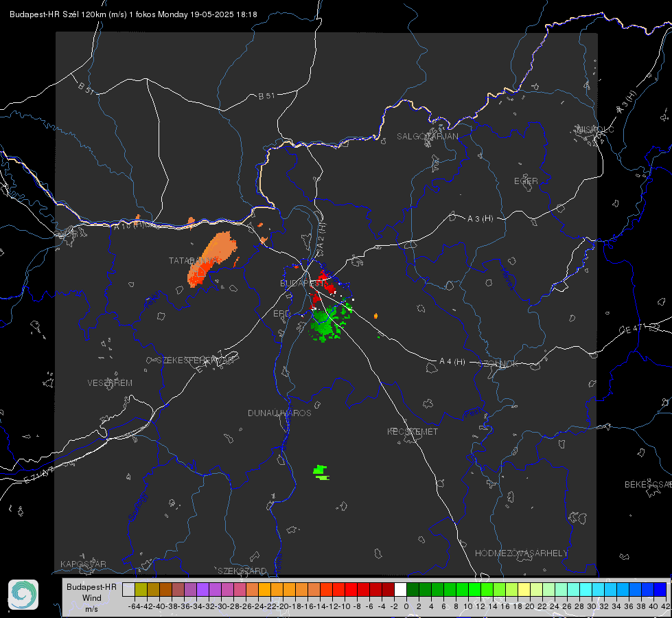The height and width of the screenshot is (618, 672).
Task: Click the DUNAUJVAROS city label
Action: click(279, 413)
